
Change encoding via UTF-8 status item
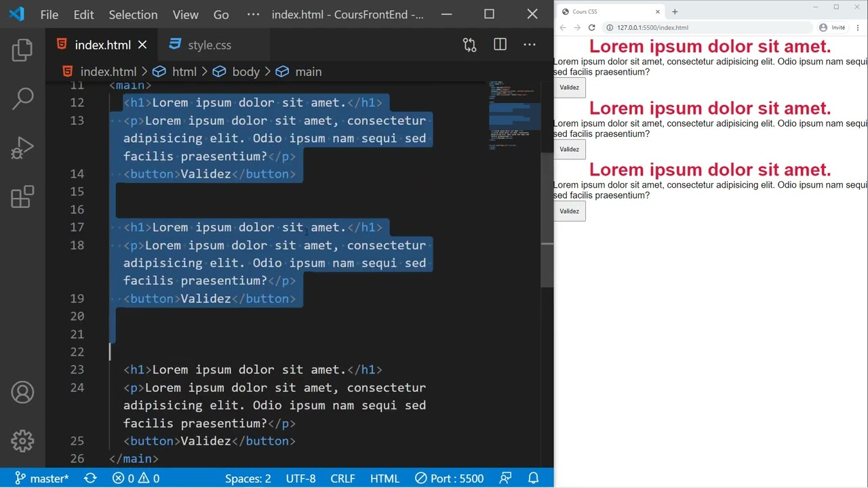300,479
